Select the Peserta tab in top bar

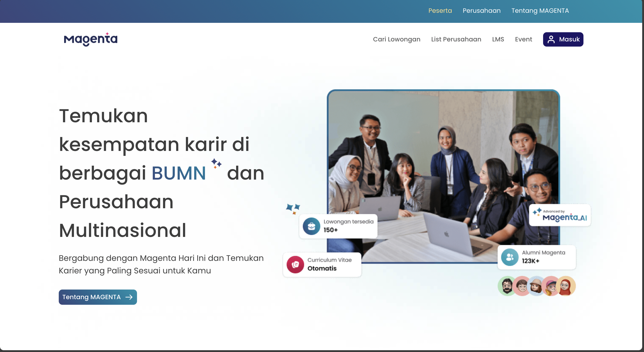440,11
